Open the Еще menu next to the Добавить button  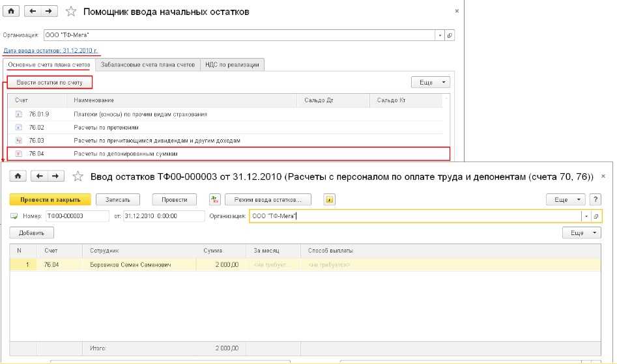581,232
